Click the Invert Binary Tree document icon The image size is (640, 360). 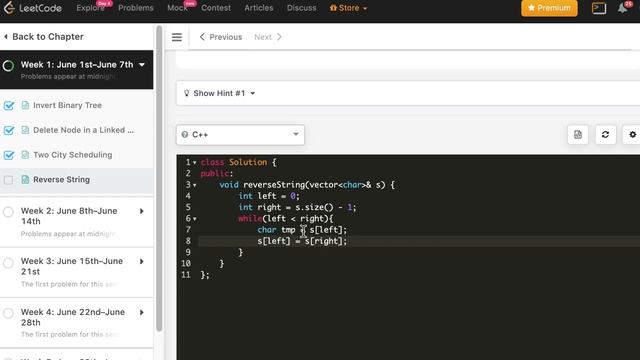click(25, 105)
